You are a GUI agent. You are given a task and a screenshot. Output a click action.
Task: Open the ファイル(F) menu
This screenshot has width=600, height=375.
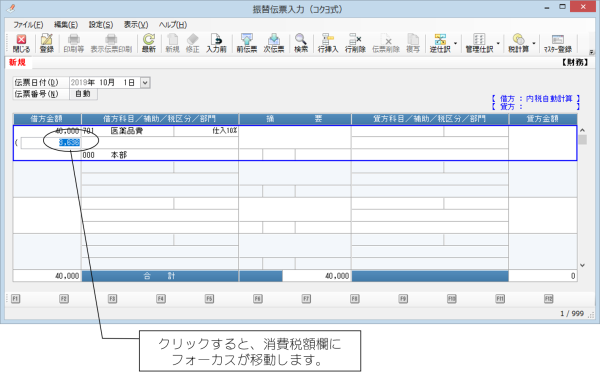[28, 25]
